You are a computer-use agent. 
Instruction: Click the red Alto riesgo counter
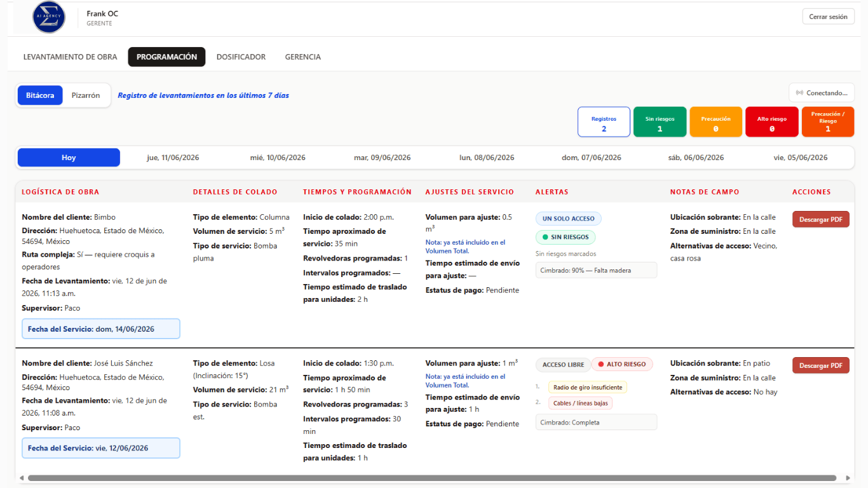pyautogui.click(x=771, y=122)
